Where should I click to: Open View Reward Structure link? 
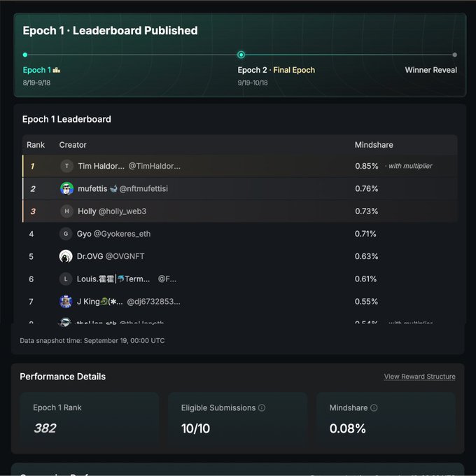[419, 377]
